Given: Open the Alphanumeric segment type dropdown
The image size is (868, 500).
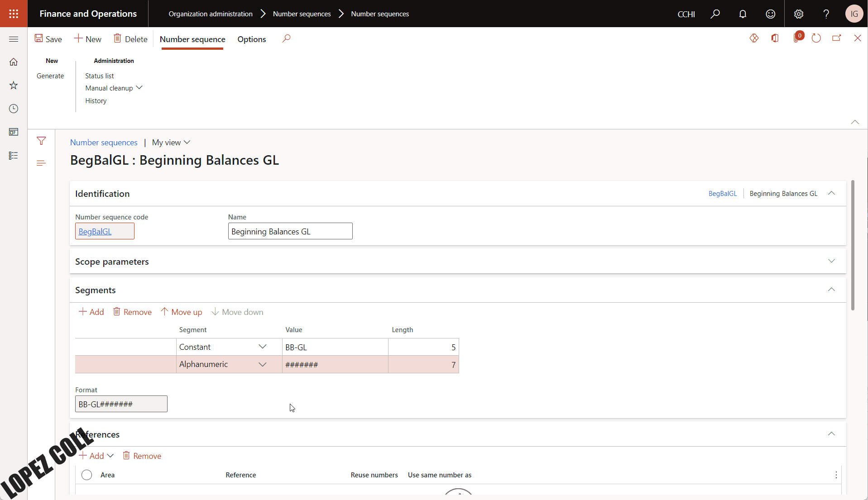Looking at the screenshot, I should click(262, 364).
